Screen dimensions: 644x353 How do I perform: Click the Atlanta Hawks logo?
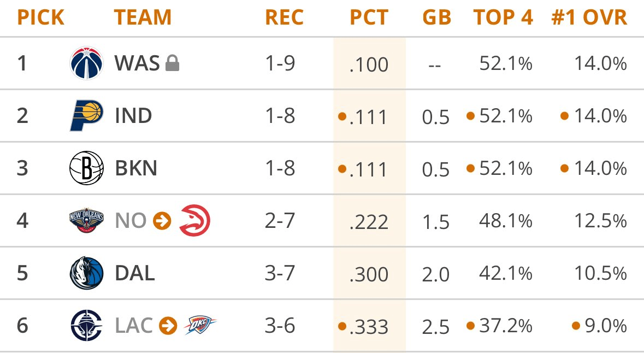[194, 221]
